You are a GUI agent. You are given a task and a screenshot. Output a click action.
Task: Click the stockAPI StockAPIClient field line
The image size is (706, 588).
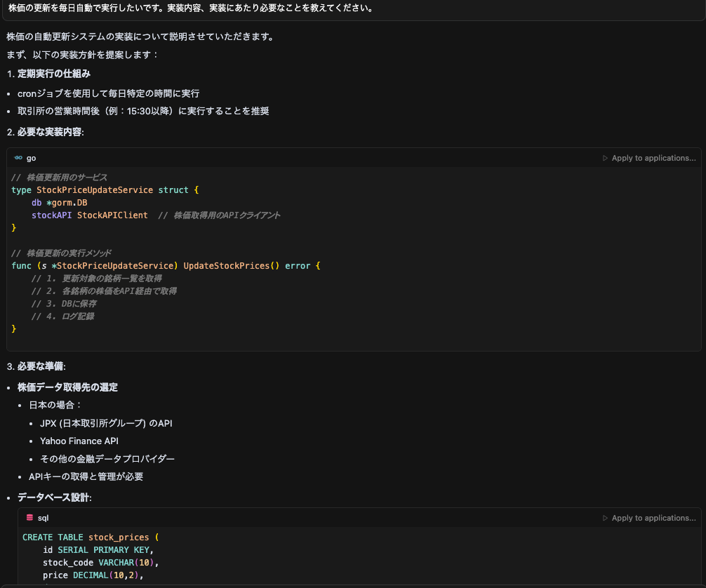pyautogui.click(x=89, y=215)
